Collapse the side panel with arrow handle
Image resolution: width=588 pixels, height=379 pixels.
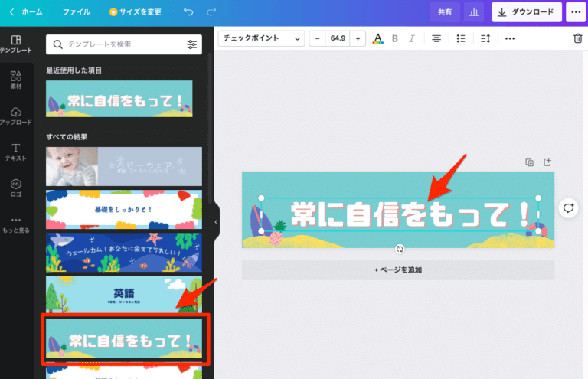pyautogui.click(x=216, y=222)
